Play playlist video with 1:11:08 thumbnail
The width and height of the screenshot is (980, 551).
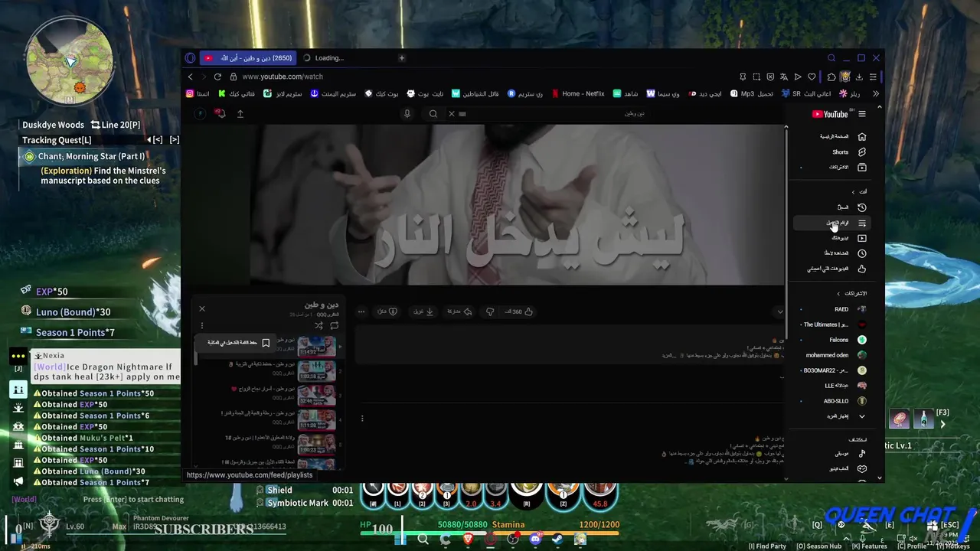316,420
